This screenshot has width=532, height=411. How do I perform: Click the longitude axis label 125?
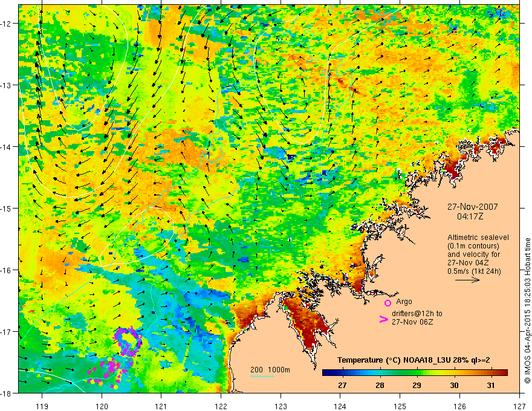click(400, 406)
